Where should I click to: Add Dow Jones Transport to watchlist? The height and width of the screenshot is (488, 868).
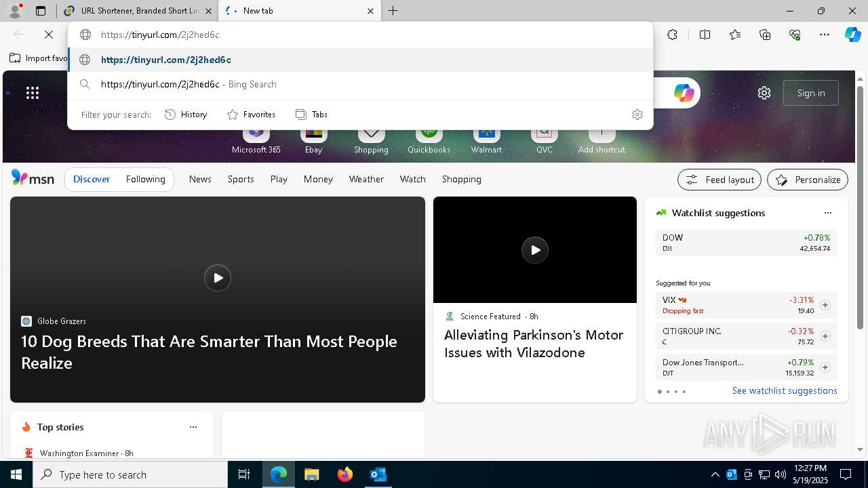825,367
